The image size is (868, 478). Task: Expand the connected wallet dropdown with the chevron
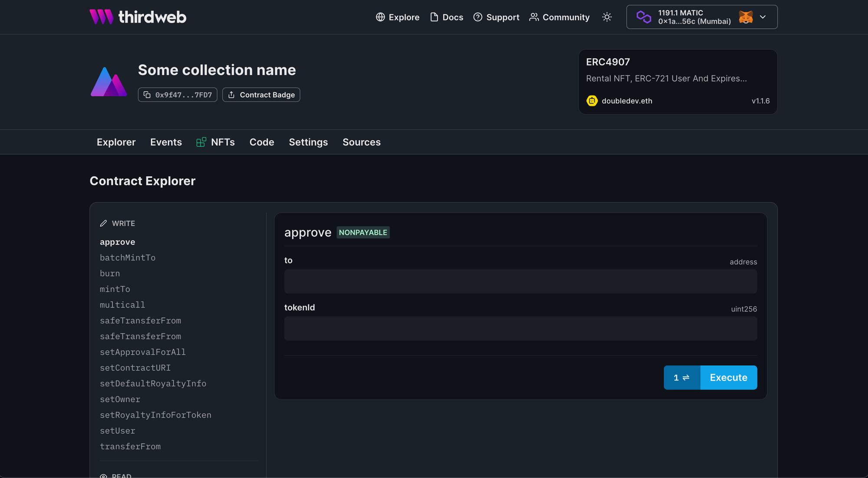[763, 17]
